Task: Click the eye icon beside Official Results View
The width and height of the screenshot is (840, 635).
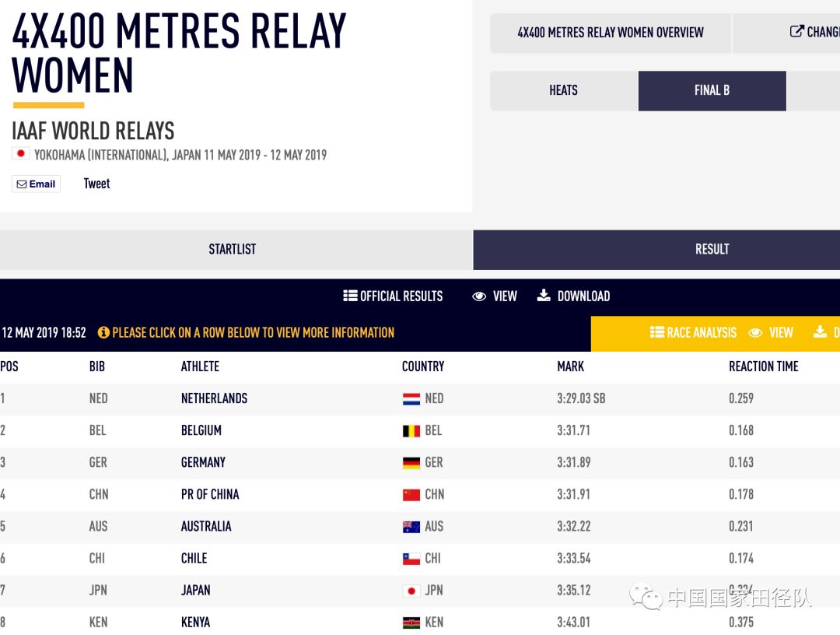Action: 479,296
